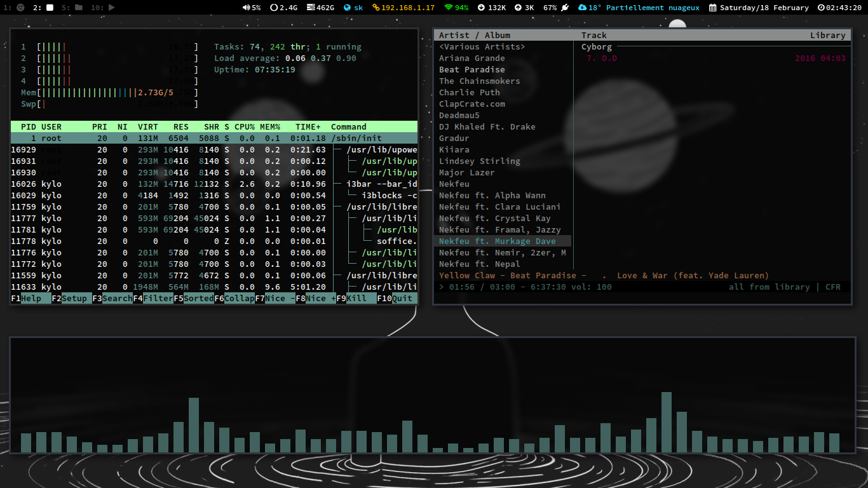Screen dimensions: 868x488
Task: Click F4 Filter in htop footer
Action: click(153, 298)
